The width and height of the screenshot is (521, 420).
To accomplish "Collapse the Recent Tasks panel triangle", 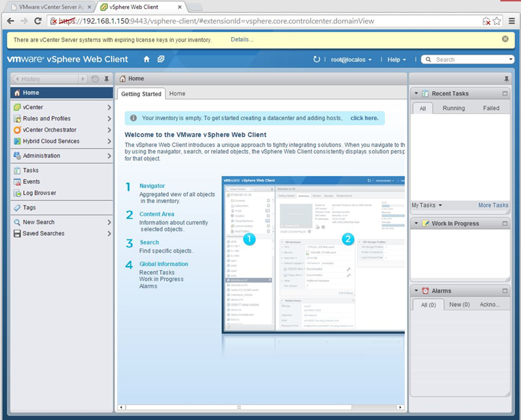I will (416, 94).
